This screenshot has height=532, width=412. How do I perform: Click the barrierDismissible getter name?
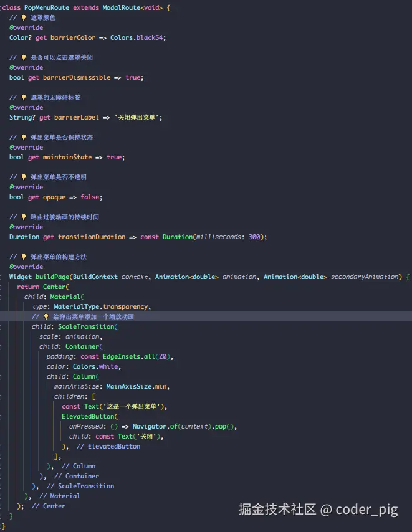[77, 78]
